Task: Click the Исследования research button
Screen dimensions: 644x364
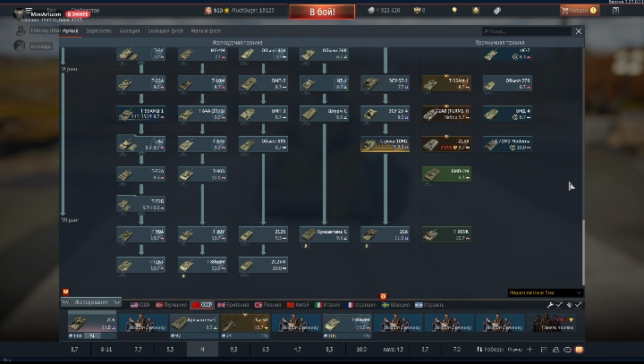Action: coord(90,302)
